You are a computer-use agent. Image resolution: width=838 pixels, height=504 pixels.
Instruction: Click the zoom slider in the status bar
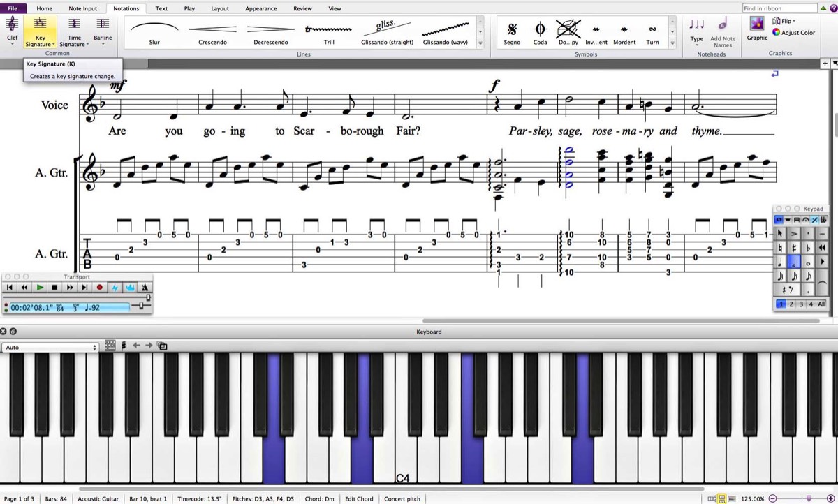809,498
